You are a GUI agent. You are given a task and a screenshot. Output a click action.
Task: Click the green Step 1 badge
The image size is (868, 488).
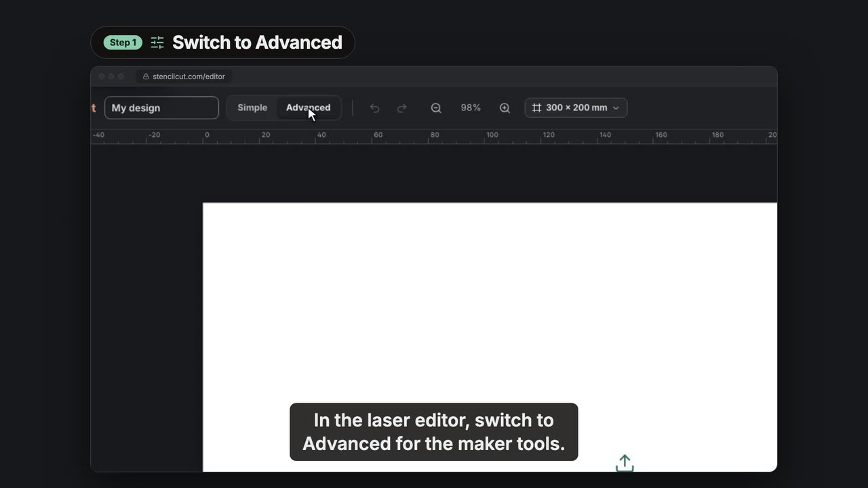(123, 43)
